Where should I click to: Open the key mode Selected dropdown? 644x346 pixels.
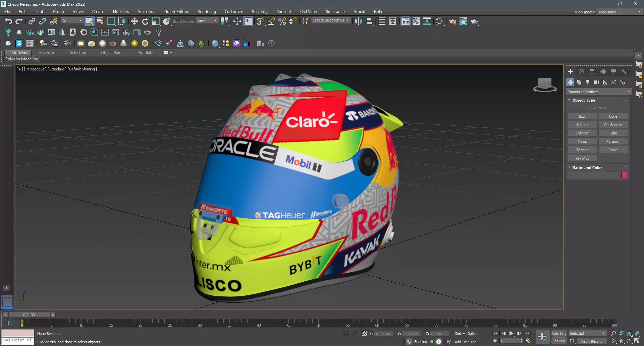pyautogui.click(x=587, y=333)
